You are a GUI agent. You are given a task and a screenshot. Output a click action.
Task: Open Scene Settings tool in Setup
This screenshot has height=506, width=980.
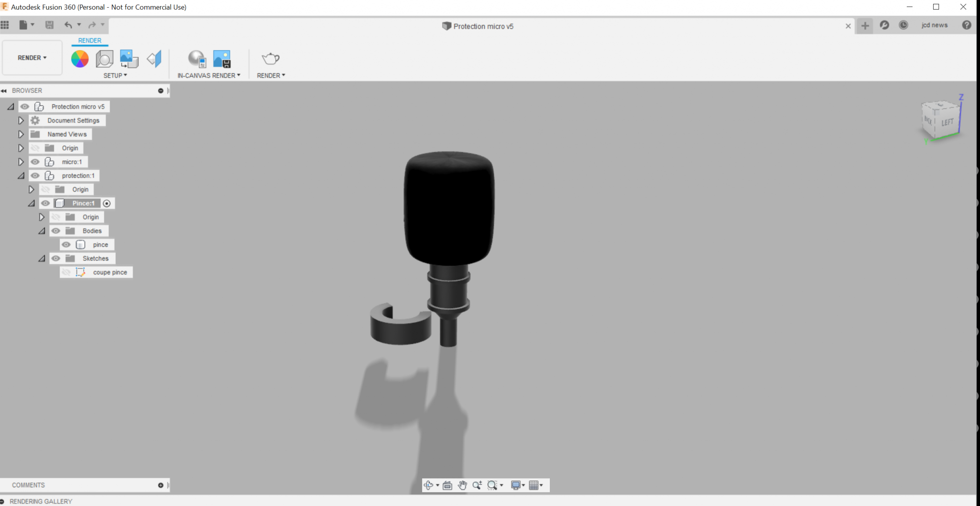[x=104, y=59]
